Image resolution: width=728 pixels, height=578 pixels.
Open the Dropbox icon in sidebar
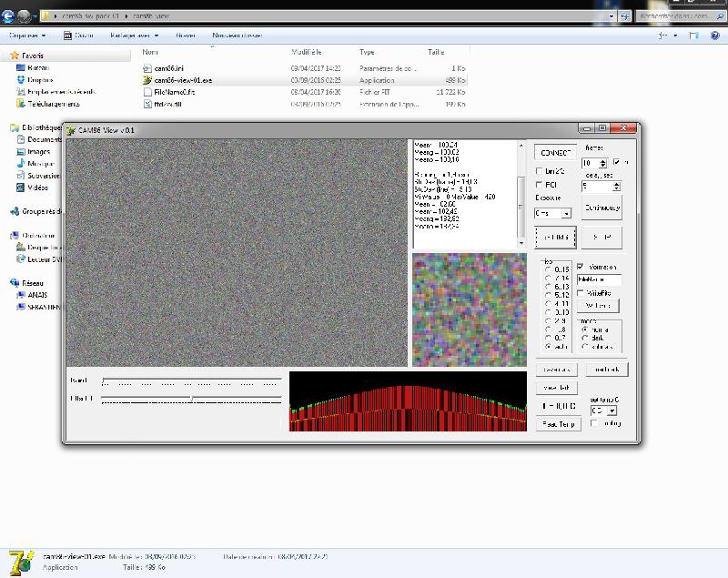pyautogui.click(x=20, y=80)
